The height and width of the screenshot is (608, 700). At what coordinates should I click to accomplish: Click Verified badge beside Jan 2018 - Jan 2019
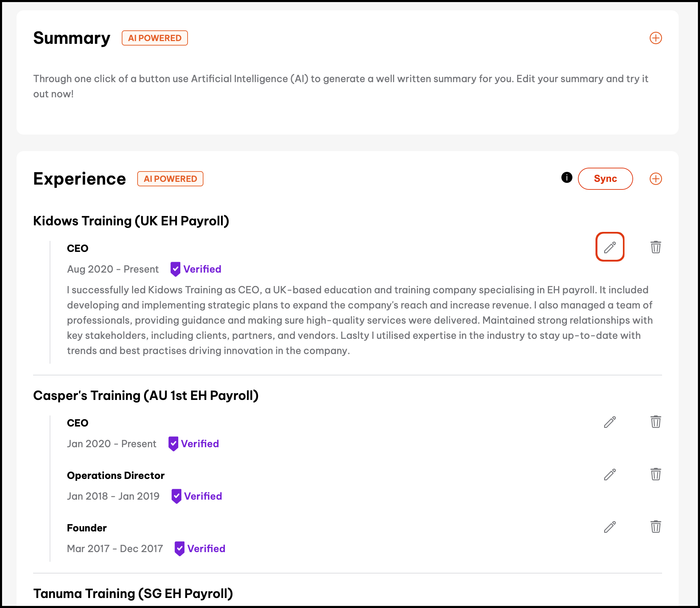(197, 496)
